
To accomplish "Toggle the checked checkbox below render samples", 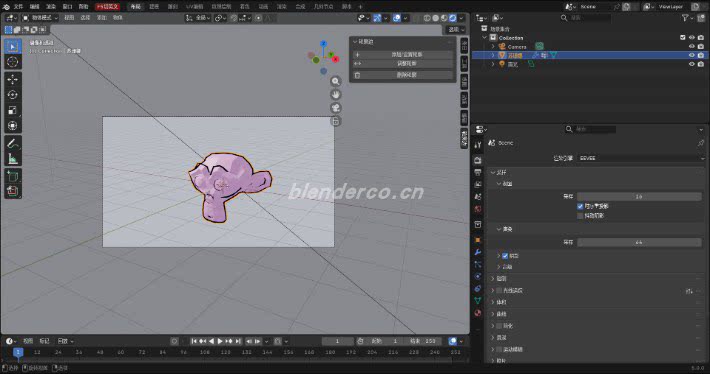I will point(505,256).
